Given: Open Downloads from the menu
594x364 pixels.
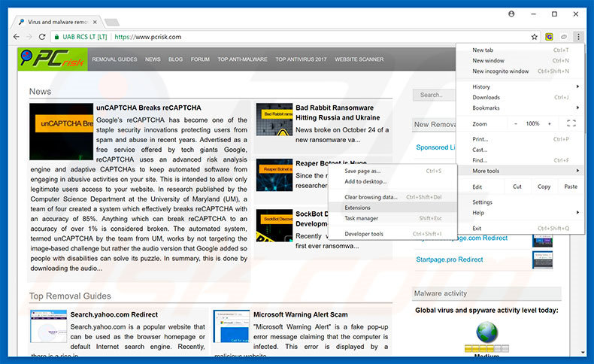Looking at the screenshot, I should click(520, 97).
